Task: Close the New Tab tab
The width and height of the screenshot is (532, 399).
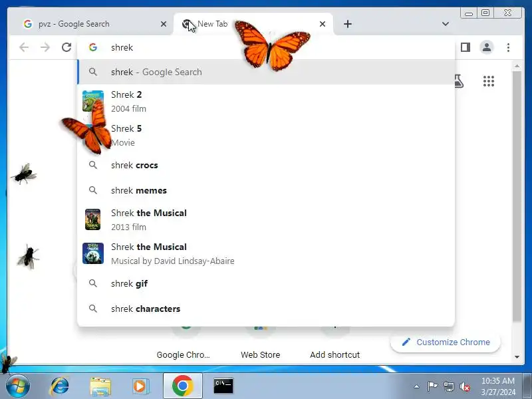Action: [x=323, y=24]
